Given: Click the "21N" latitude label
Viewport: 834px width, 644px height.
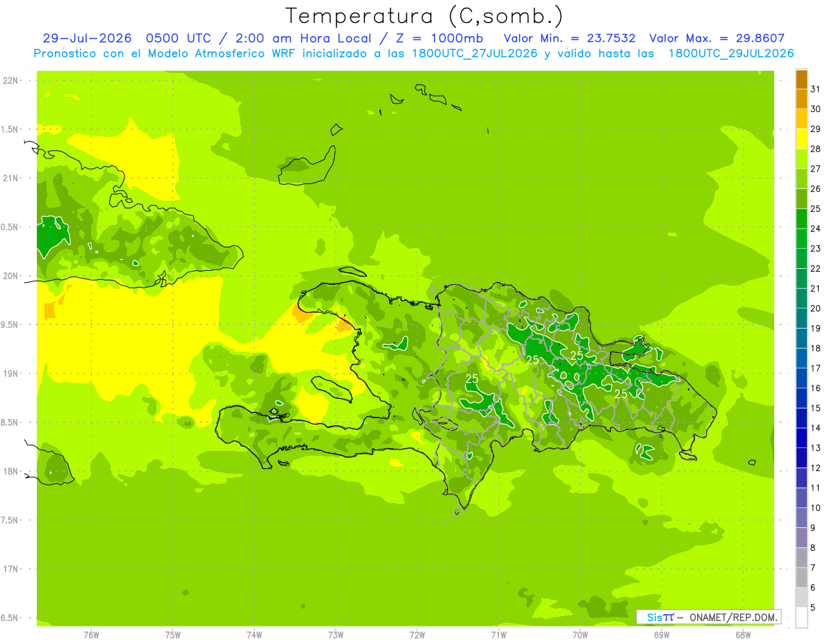Looking at the screenshot, I should (12, 179).
